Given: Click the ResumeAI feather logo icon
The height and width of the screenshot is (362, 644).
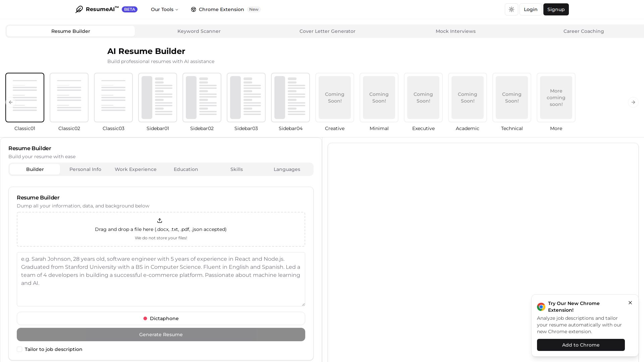Looking at the screenshot, I should tap(79, 9).
